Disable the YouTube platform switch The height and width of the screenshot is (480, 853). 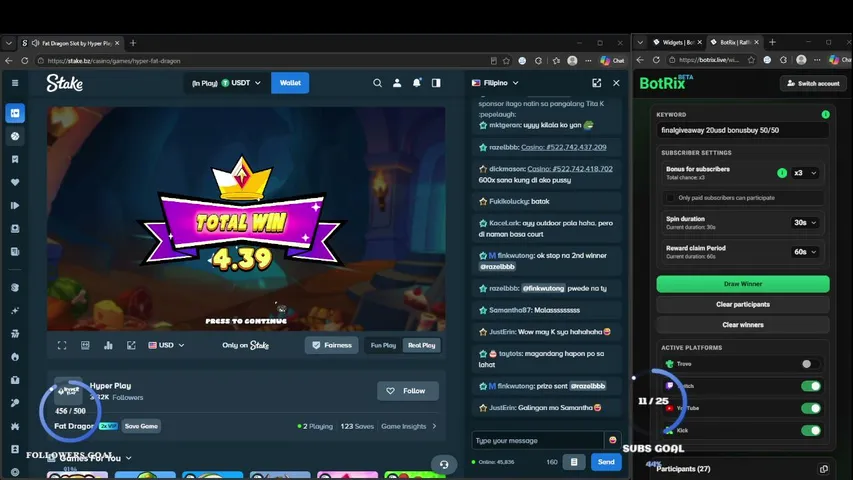pyautogui.click(x=811, y=408)
